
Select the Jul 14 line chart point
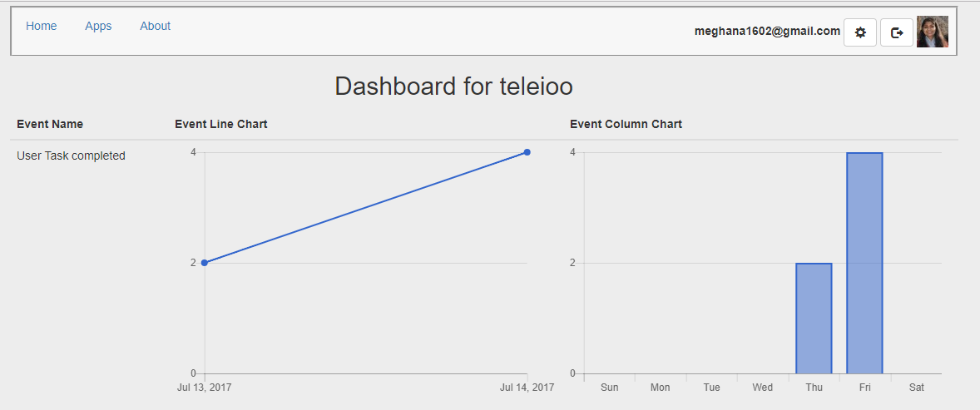click(527, 152)
